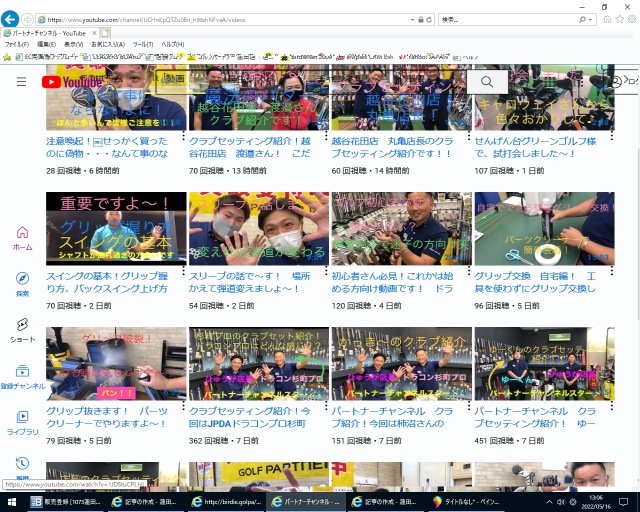This screenshot has height=512, width=640.
Task: Go back with the browser back arrow
Action: pos(10,19)
